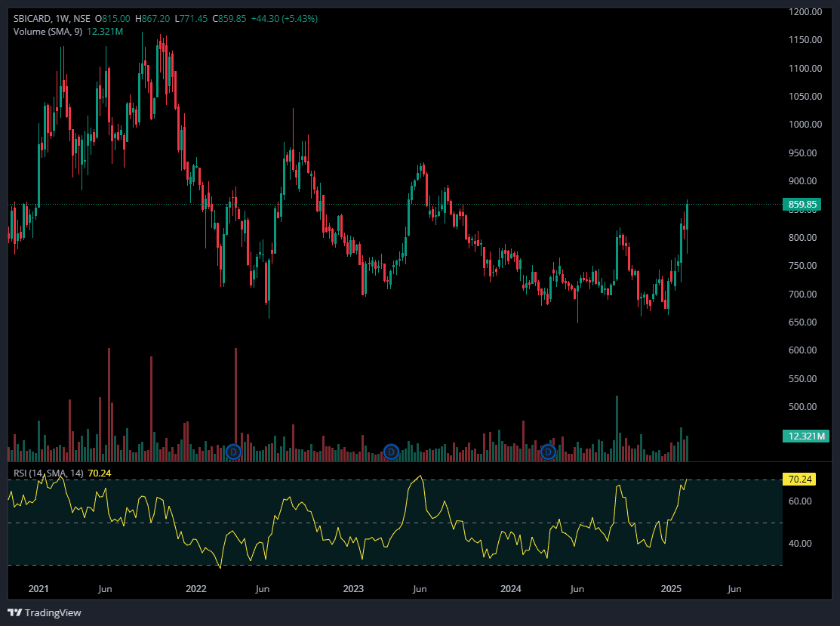
Task: Click the 1100.00 price axis label
Action: (805, 68)
